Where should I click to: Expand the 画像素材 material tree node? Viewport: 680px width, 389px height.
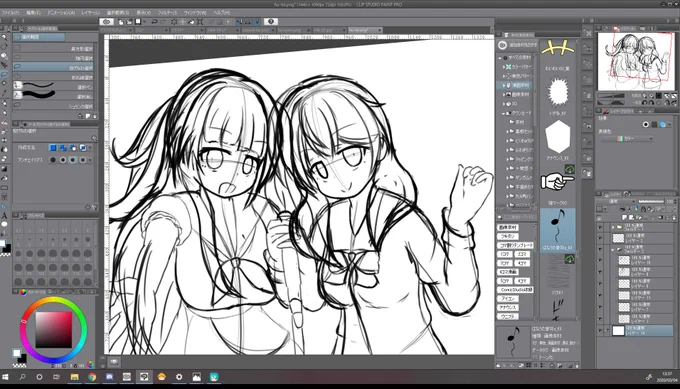[503, 94]
